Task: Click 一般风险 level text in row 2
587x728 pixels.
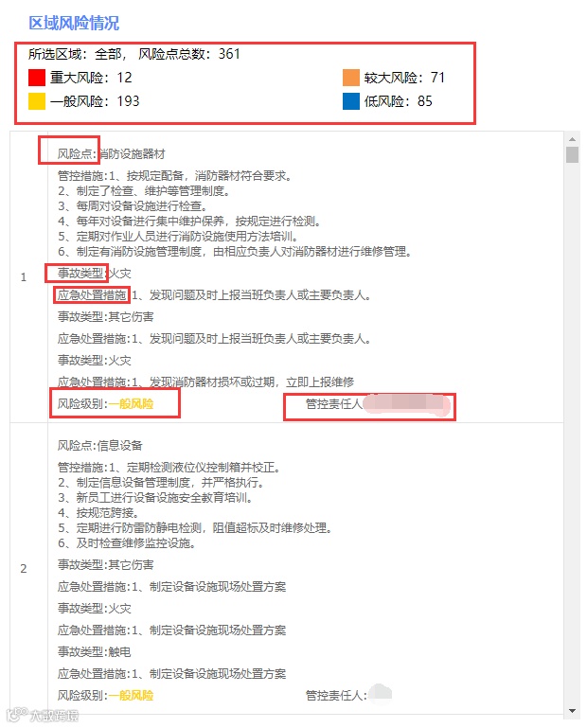Action: [x=131, y=695]
